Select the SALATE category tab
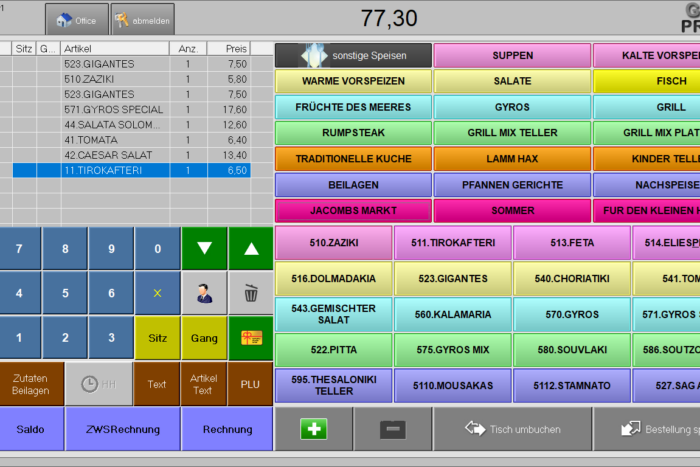 (512, 81)
